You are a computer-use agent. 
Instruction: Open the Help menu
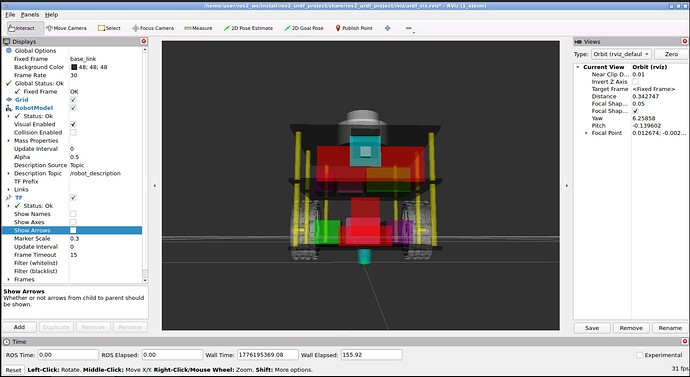tap(51, 15)
